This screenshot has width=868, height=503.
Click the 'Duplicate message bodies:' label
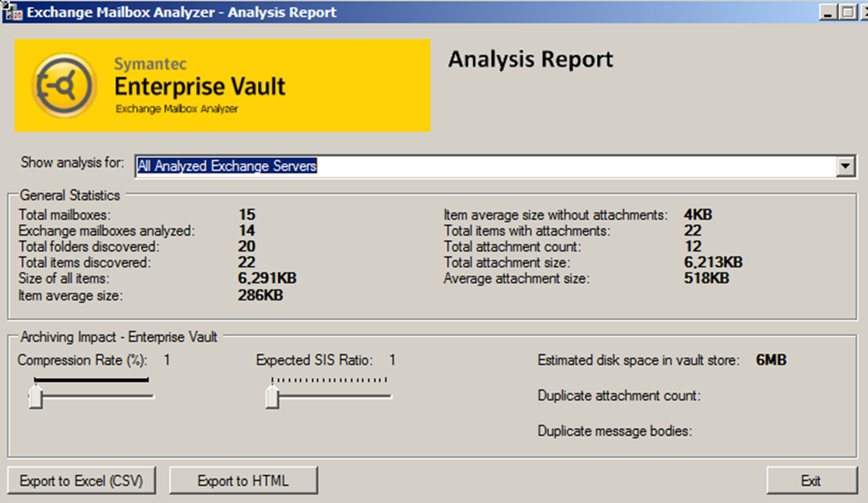point(614,431)
